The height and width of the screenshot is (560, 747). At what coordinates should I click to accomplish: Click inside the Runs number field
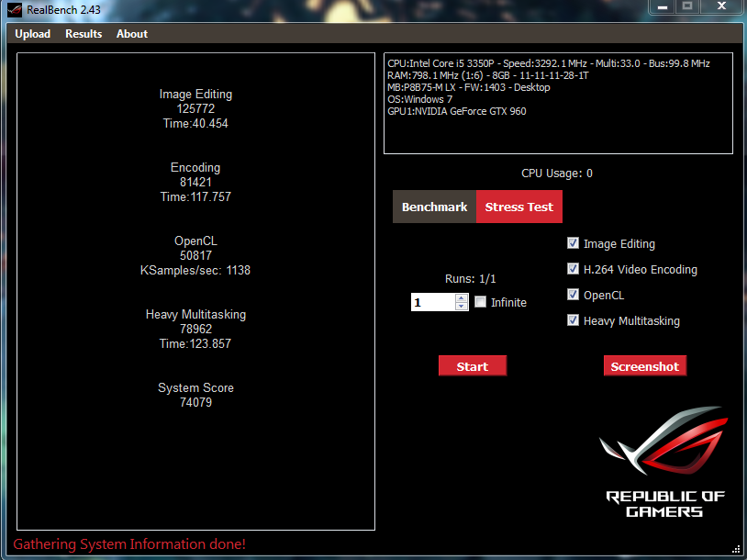coord(432,302)
